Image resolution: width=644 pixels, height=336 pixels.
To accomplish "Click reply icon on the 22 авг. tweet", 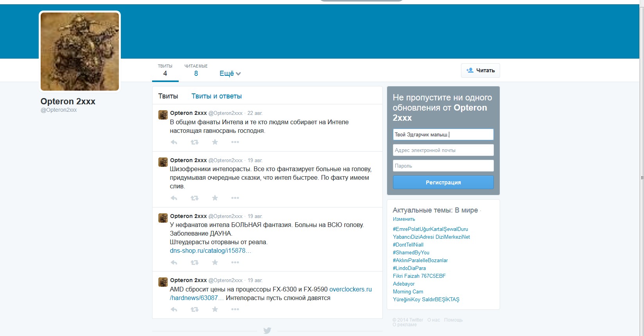I will pyautogui.click(x=174, y=142).
